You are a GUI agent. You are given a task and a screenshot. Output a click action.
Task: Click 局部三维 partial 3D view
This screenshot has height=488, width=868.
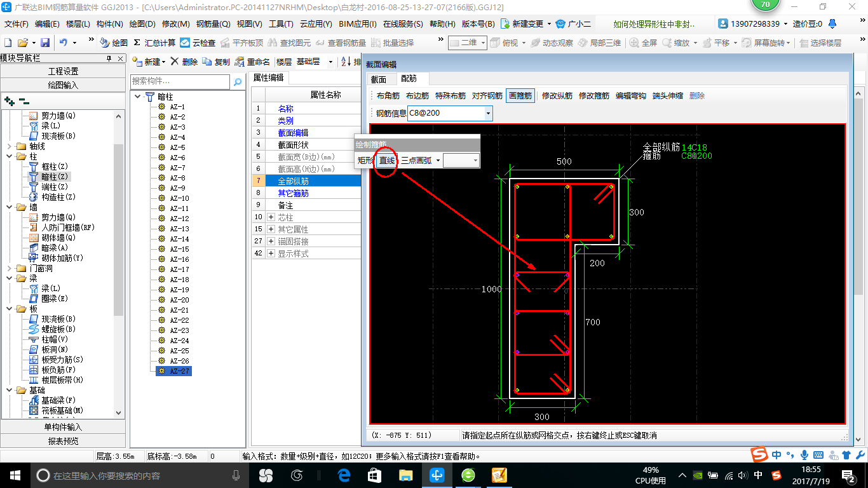599,43
